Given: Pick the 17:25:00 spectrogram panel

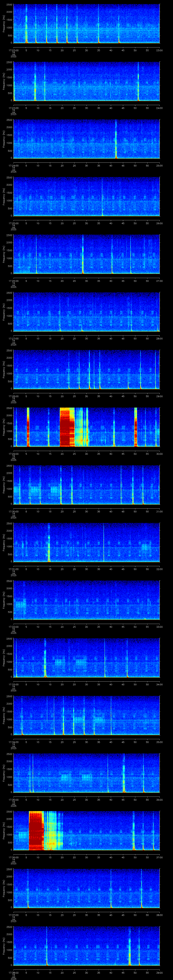Looking at the screenshot, I should click(x=87, y=196).
